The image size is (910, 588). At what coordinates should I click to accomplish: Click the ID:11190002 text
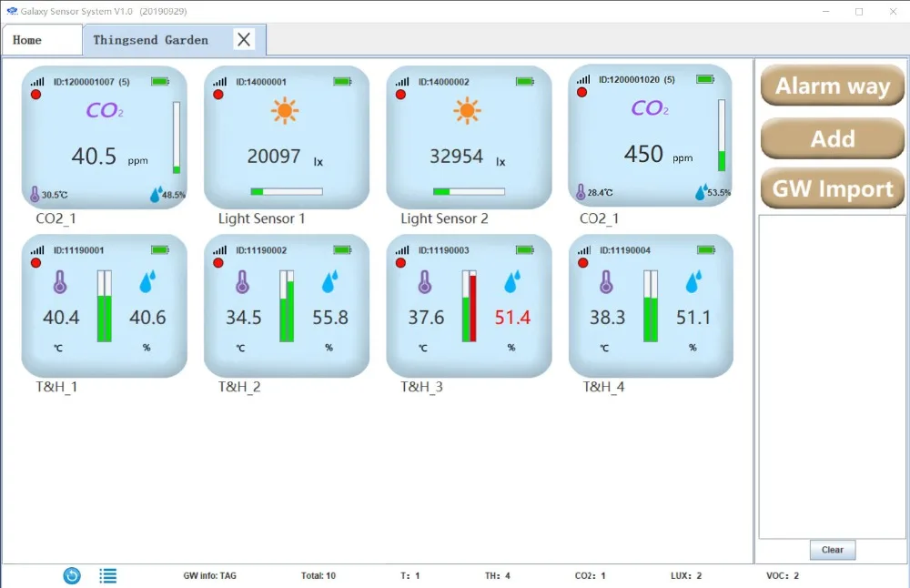click(261, 250)
